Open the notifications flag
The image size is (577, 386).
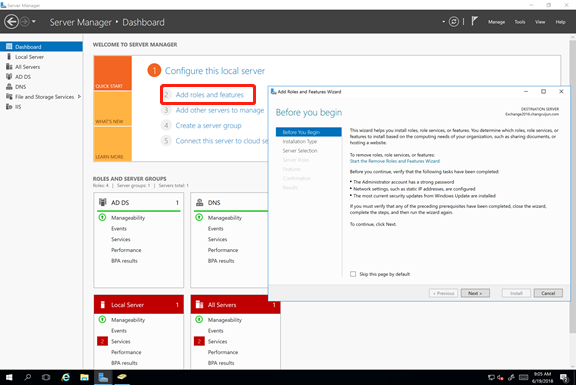(x=474, y=21)
